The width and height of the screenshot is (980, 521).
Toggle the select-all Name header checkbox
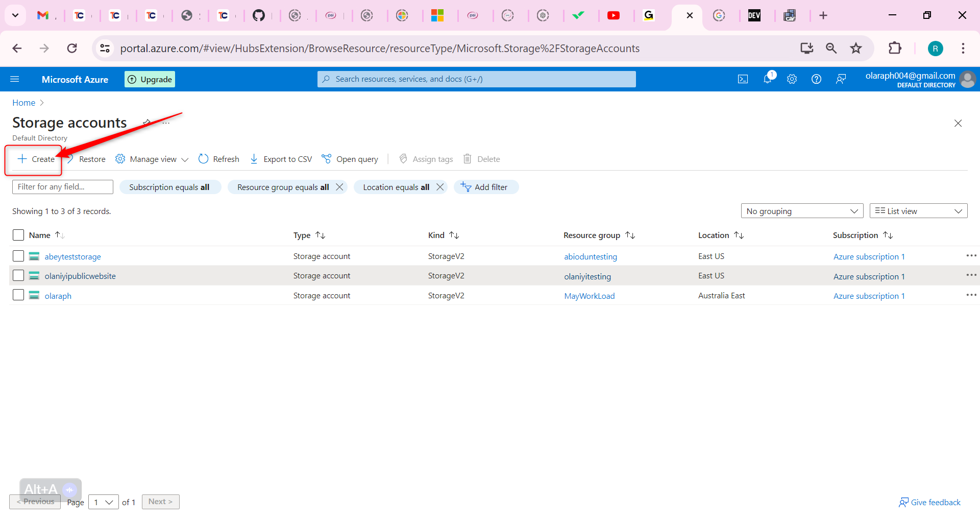point(18,235)
